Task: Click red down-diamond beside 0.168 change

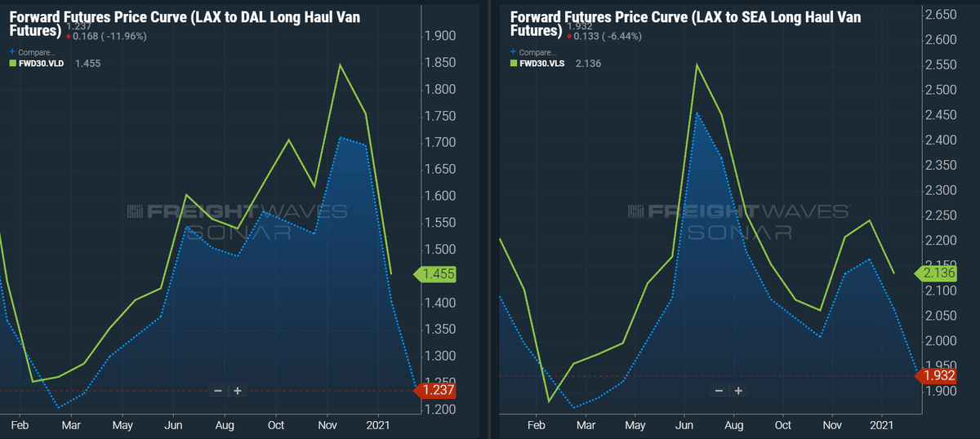Action: pos(69,36)
